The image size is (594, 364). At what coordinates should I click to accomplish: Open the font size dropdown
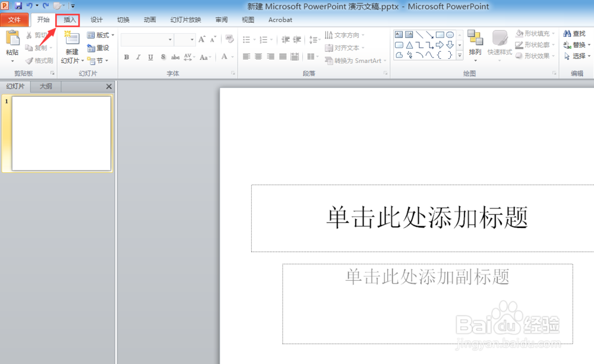tap(191, 38)
